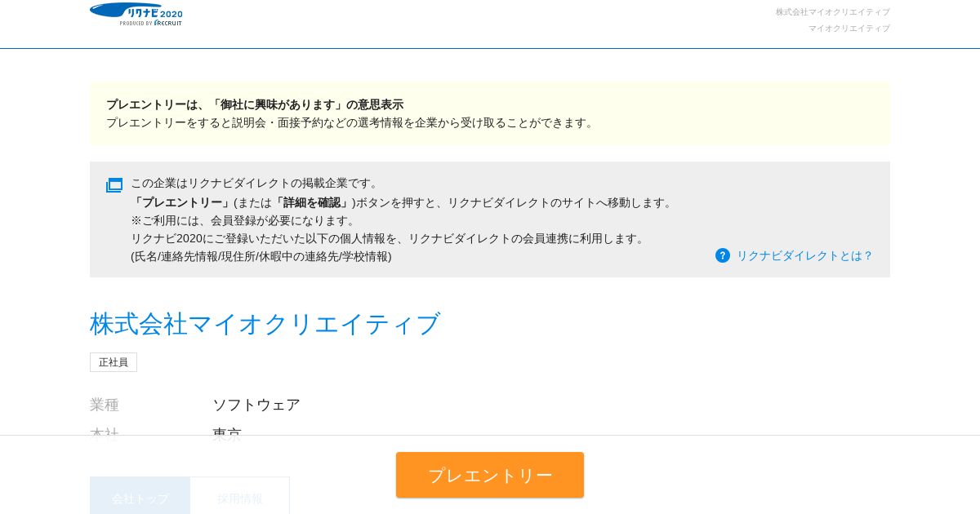Click the bold 御社に興味があります notice heading
Screen dimensions: 980x514
255,104
